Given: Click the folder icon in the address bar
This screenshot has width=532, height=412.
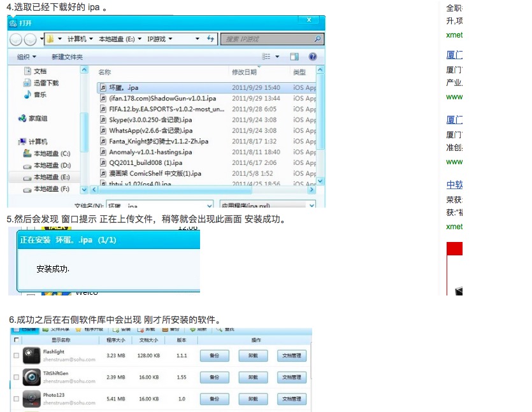Looking at the screenshot, I should click(50, 39).
